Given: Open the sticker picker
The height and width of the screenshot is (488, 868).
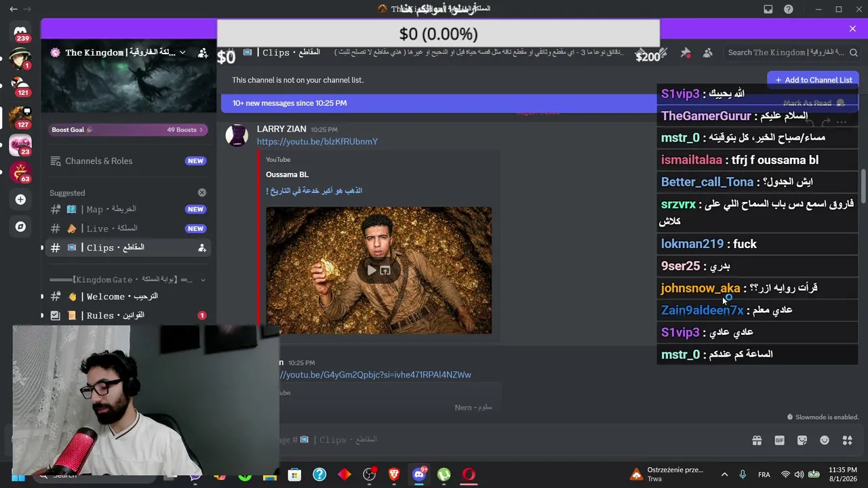Looking at the screenshot, I should (802, 441).
